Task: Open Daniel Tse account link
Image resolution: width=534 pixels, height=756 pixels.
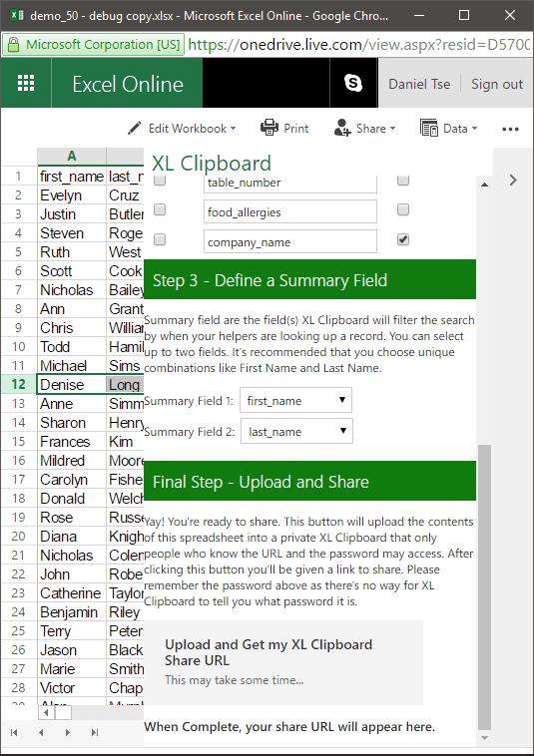Action: [x=419, y=84]
